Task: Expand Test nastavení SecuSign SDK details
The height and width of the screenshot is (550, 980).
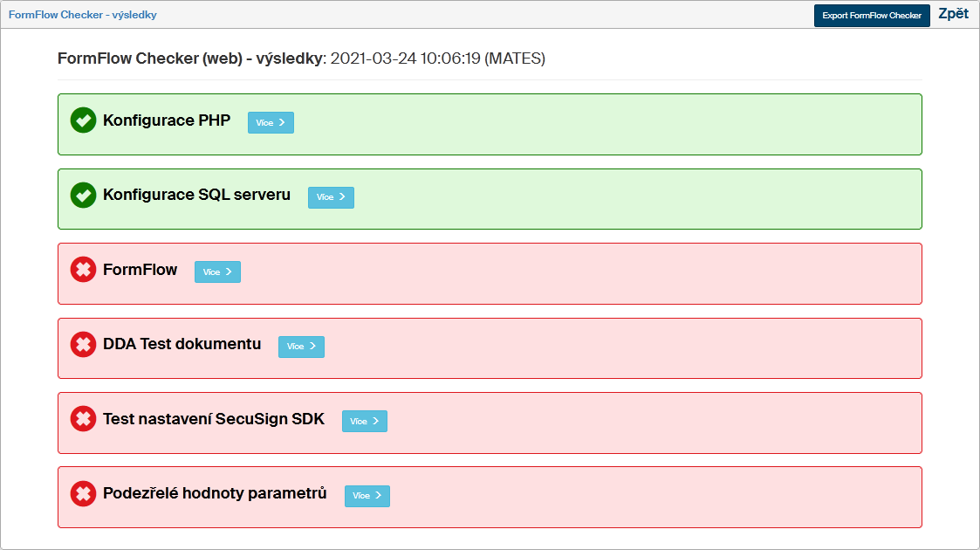Action: click(x=364, y=422)
